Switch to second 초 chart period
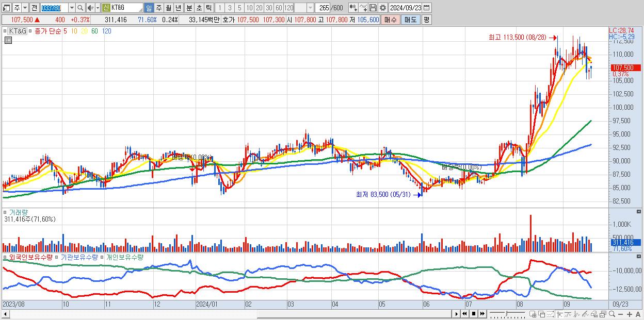 tap(199, 8)
